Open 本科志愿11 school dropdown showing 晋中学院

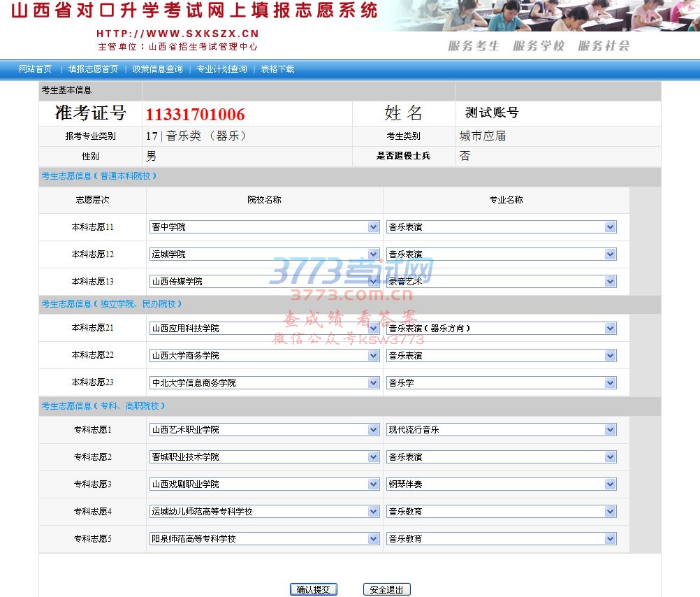coord(264,227)
